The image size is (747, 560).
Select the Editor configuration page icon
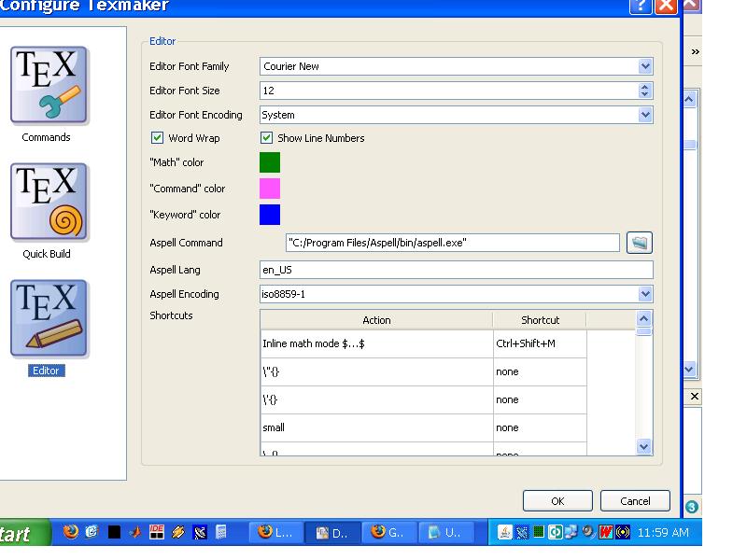point(49,318)
